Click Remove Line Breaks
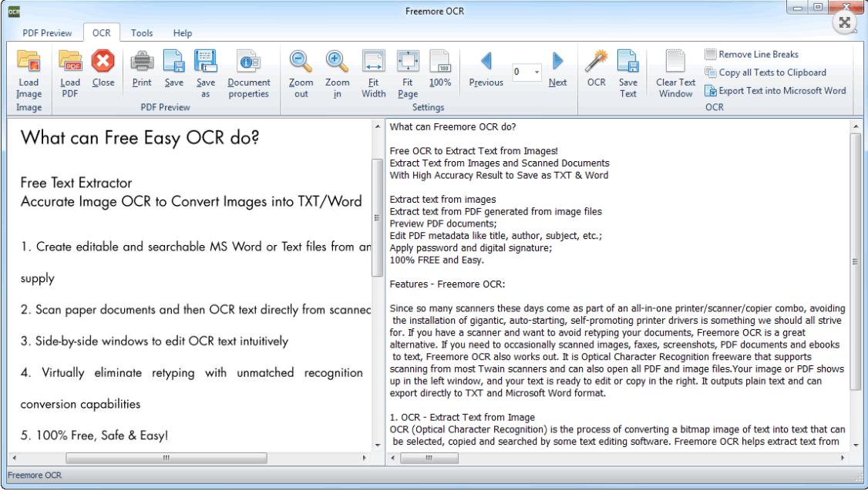868x491 pixels. point(751,54)
